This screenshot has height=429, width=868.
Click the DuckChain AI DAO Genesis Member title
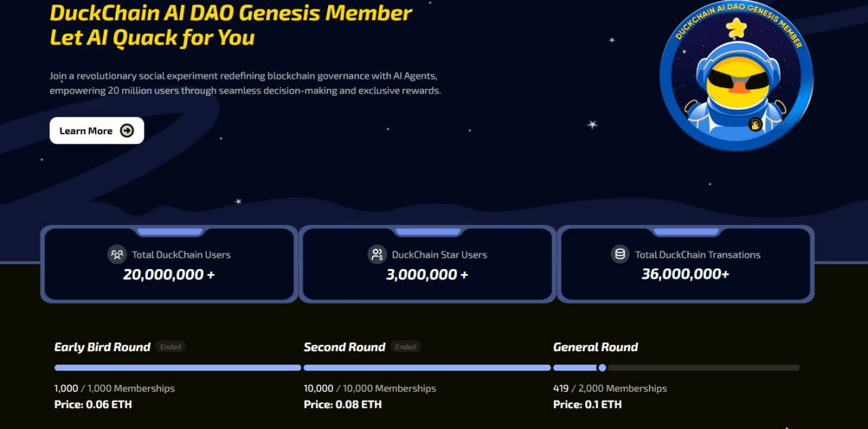[231, 12]
